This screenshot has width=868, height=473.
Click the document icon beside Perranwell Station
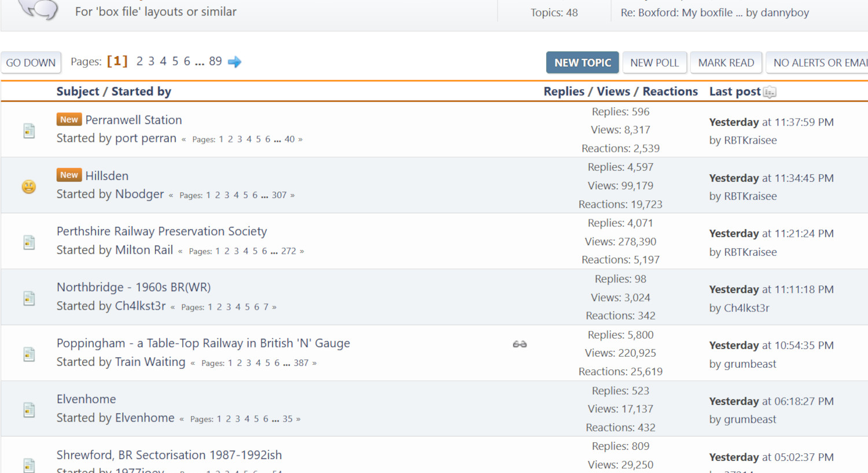[29, 131]
